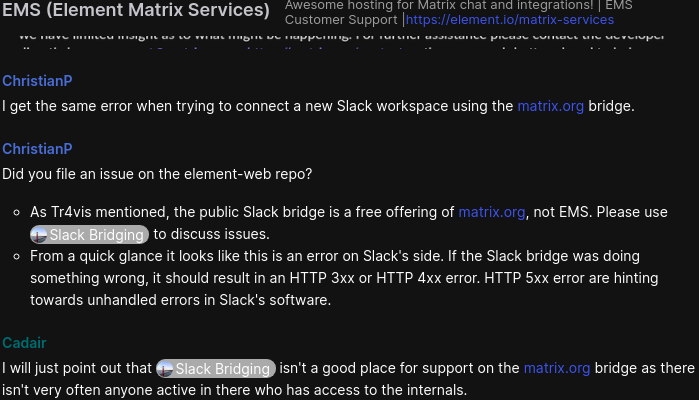Click Slack Bridging pill avatar in Cadair's message
This screenshot has width=699, height=400.
coord(165,369)
